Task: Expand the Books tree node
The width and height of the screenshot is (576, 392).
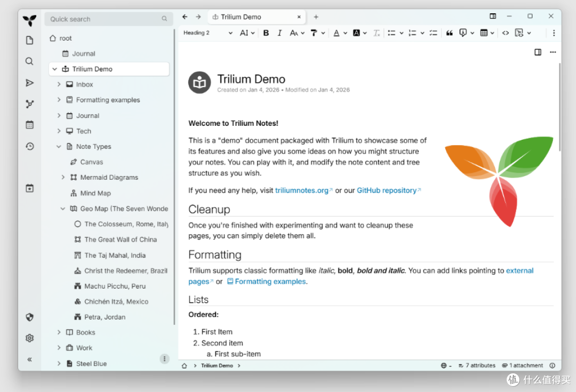Action: [59, 332]
